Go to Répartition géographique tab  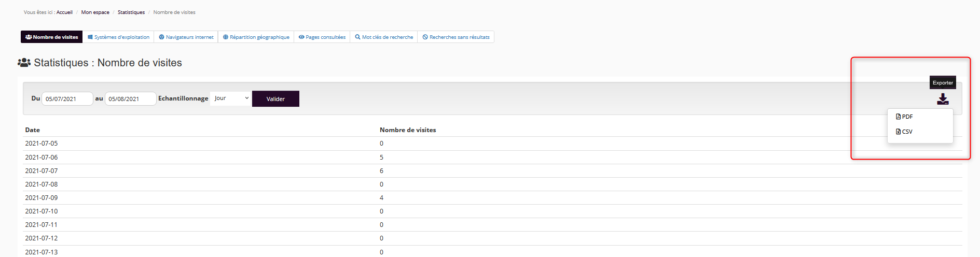tap(256, 37)
